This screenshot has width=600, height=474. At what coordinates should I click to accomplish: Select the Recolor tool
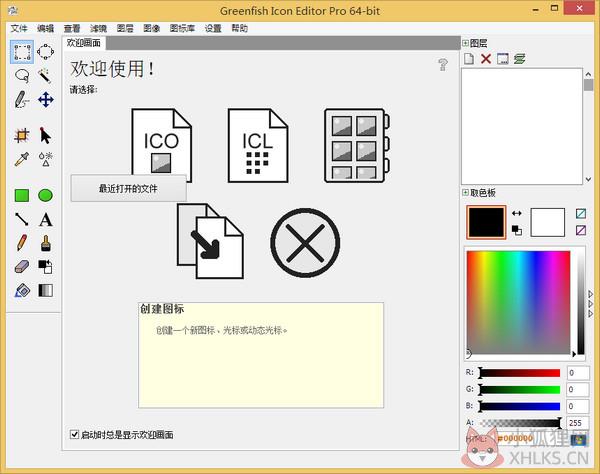pyautogui.click(x=46, y=267)
